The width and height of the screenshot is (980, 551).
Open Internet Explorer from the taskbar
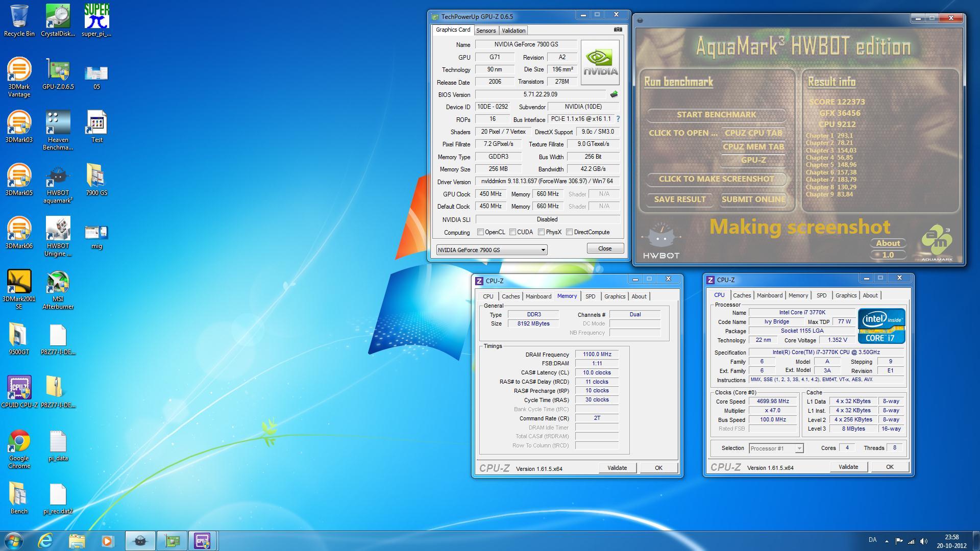(45, 541)
